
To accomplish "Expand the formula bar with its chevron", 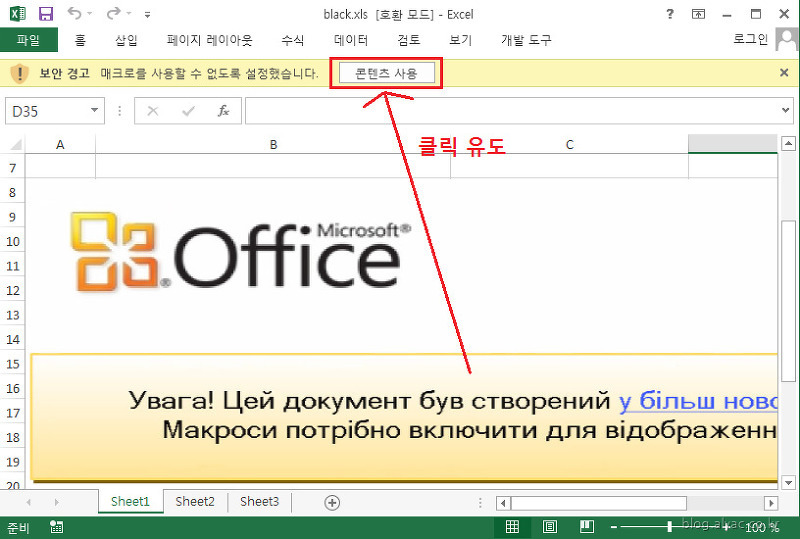I will point(786,110).
